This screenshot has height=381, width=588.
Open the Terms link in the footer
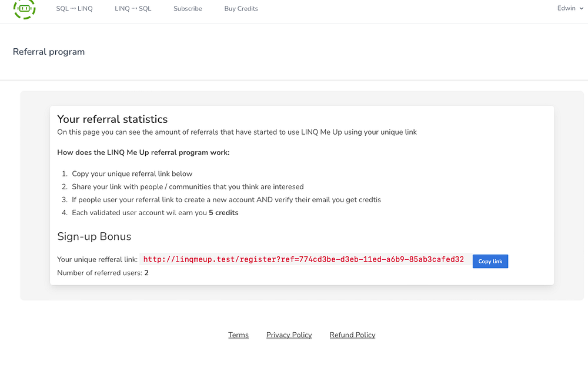tap(238, 335)
